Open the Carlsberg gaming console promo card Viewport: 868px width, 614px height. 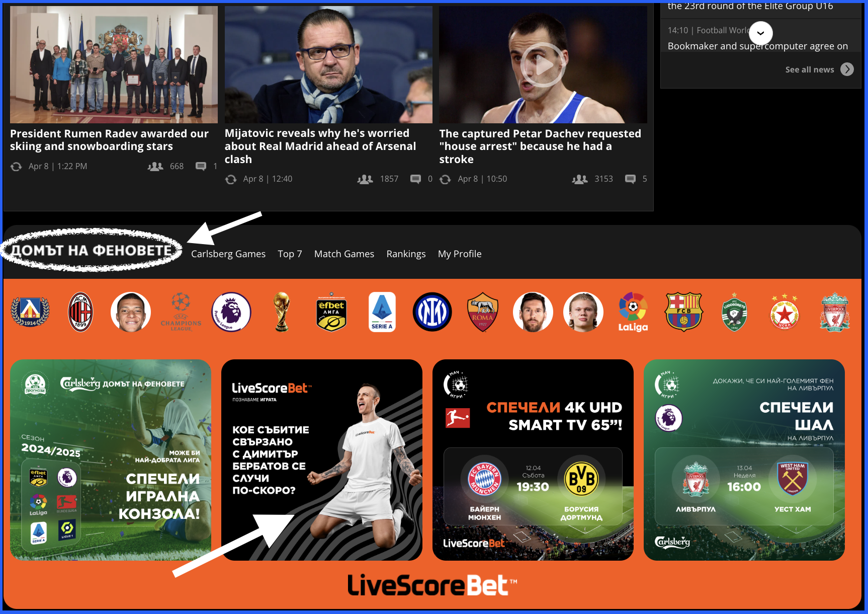tap(111, 460)
